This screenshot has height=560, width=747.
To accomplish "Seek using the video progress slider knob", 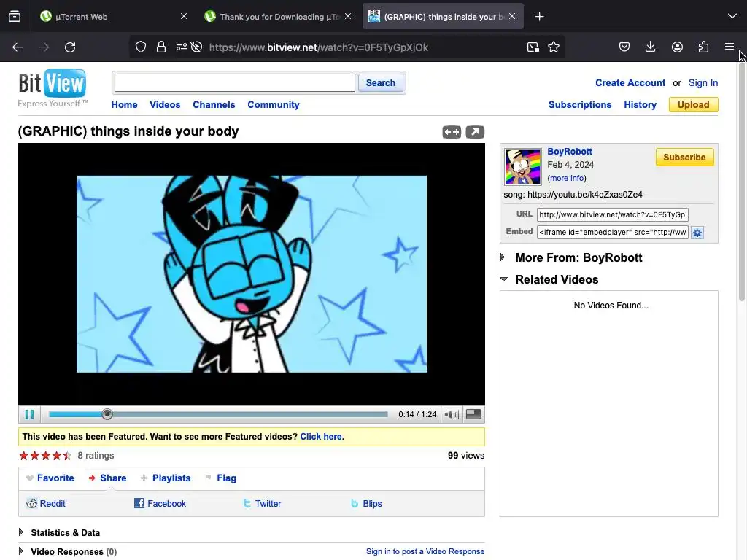I will click(x=107, y=414).
